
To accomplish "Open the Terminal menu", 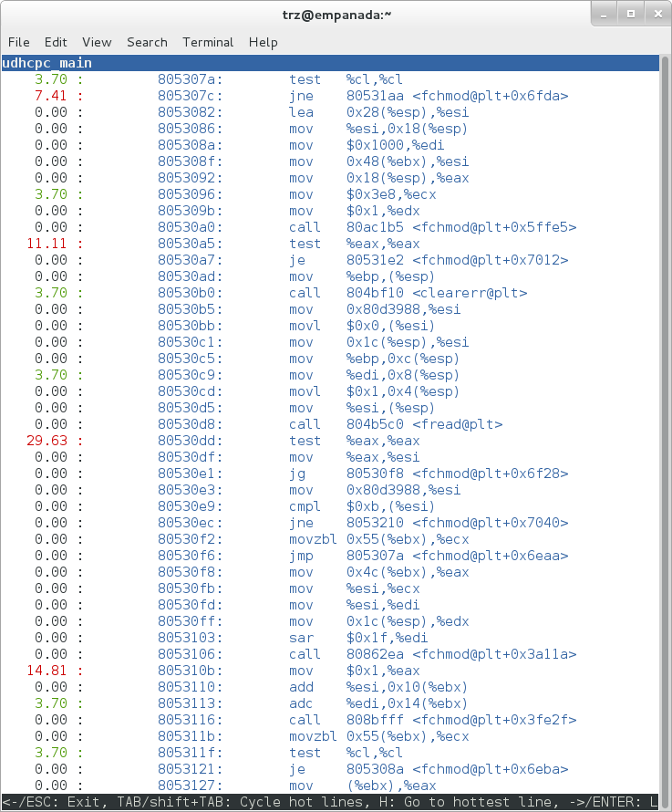I will pyautogui.click(x=208, y=42).
